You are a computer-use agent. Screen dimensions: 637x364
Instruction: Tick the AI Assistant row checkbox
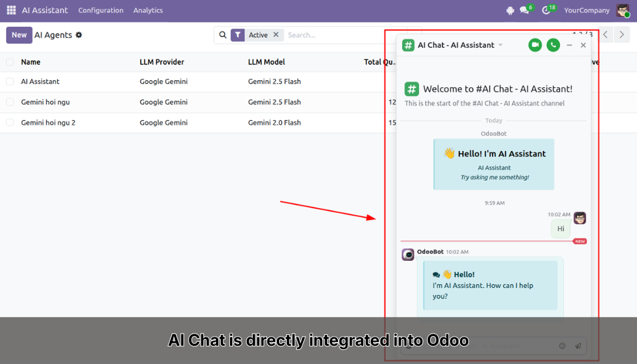[10, 82]
